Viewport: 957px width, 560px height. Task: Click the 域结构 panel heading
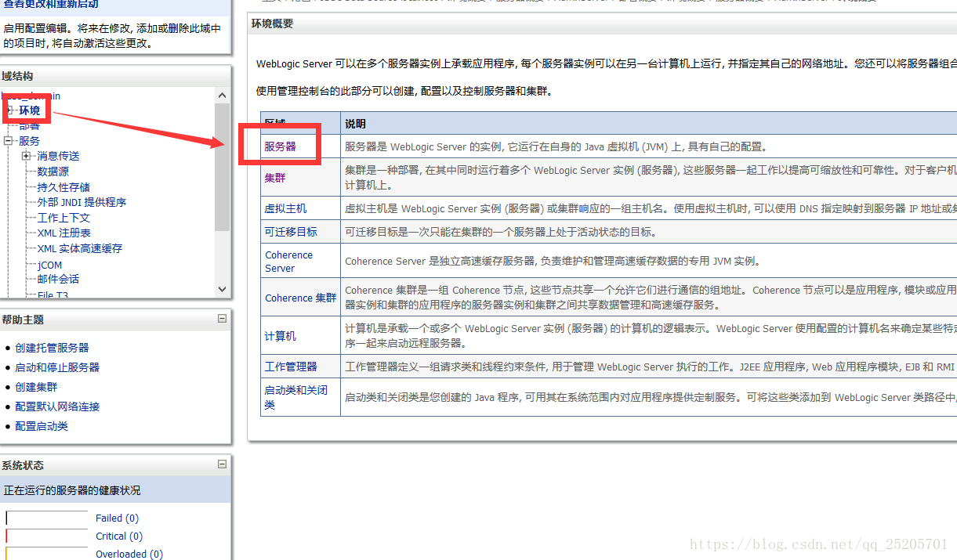(17, 76)
